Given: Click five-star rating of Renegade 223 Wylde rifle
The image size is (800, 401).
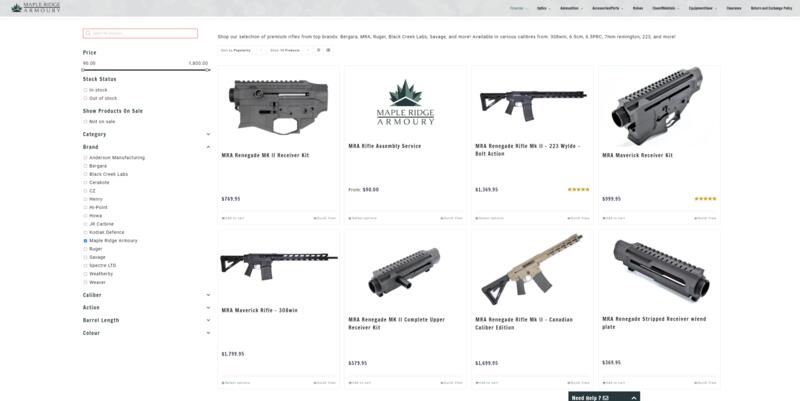Looking at the screenshot, I should tap(579, 189).
